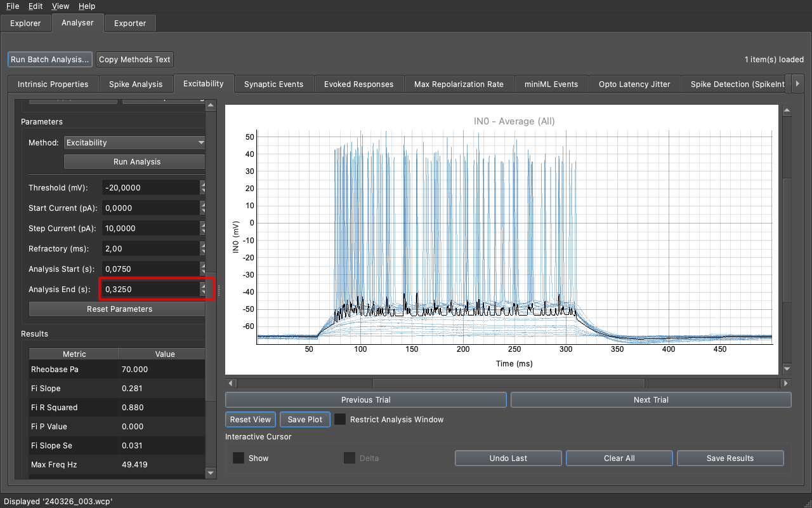Click Run Analysis button
This screenshot has width=812, height=508.
134,162
